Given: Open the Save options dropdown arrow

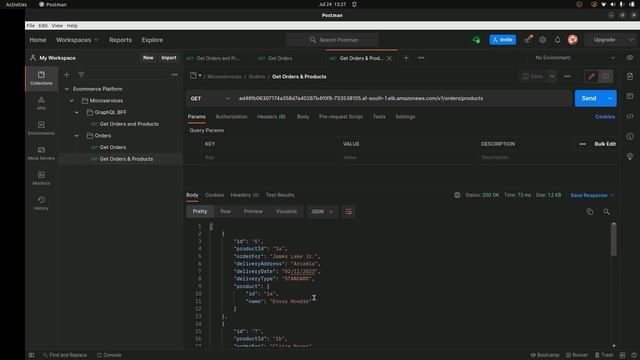Looking at the screenshot, I should (552, 76).
